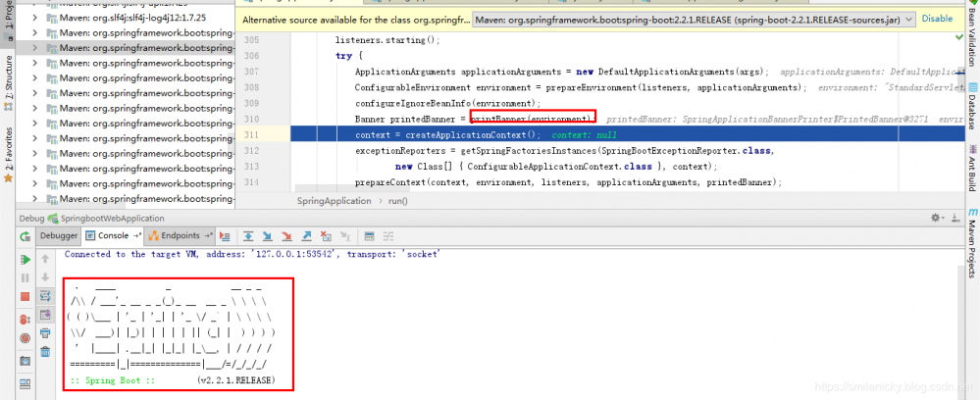Open alternative source jar dropdown

coord(694,20)
